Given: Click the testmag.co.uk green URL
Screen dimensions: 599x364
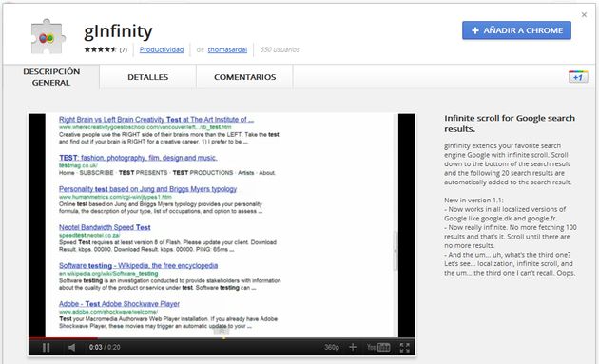Looking at the screenshot, I should click(x=78, y=165).
